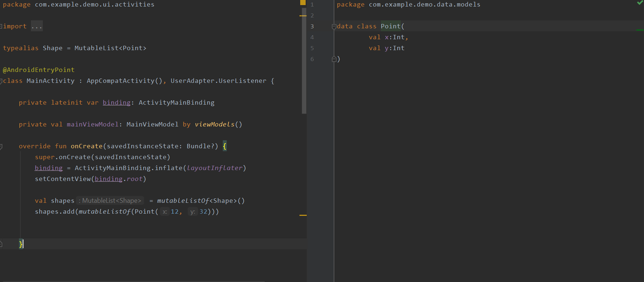Click underlined 'binding' in lateinit declaration
The image size is (644, 282).
116,103
